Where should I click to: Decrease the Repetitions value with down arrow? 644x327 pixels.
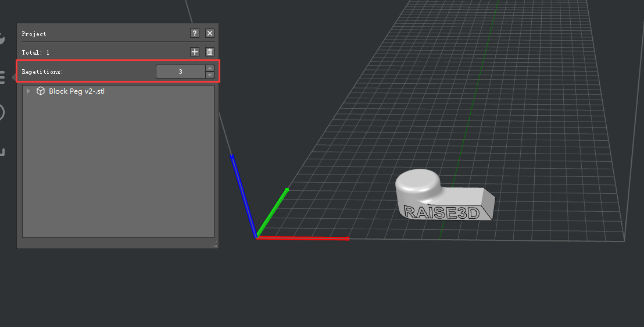pos(210,75)
